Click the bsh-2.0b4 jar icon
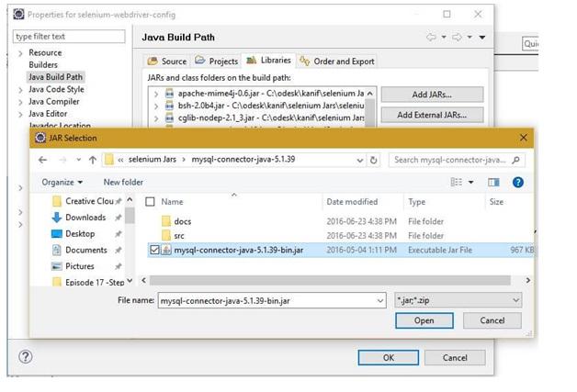The width and height of the screenshot is (577, 392). coord(169,106)
